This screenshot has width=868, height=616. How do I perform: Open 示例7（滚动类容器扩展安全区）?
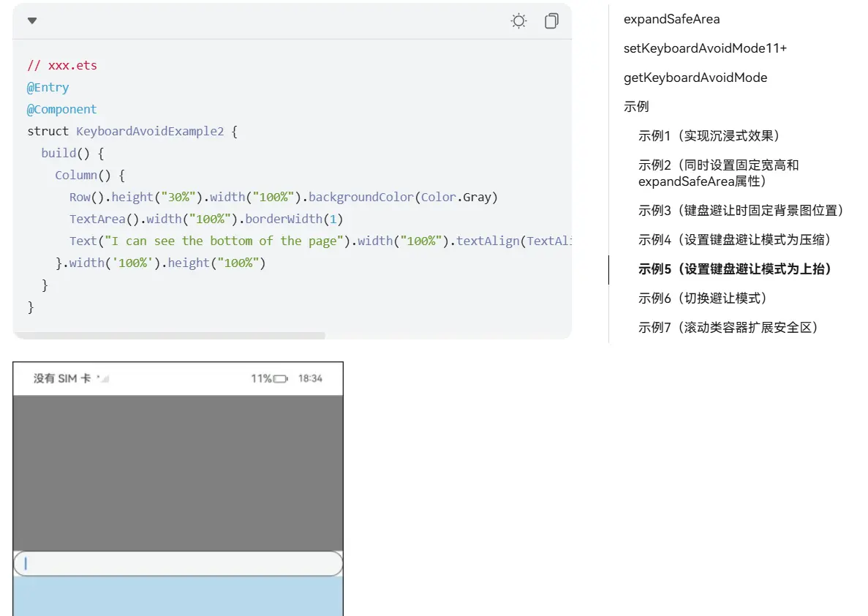click(x=728, y=328)
